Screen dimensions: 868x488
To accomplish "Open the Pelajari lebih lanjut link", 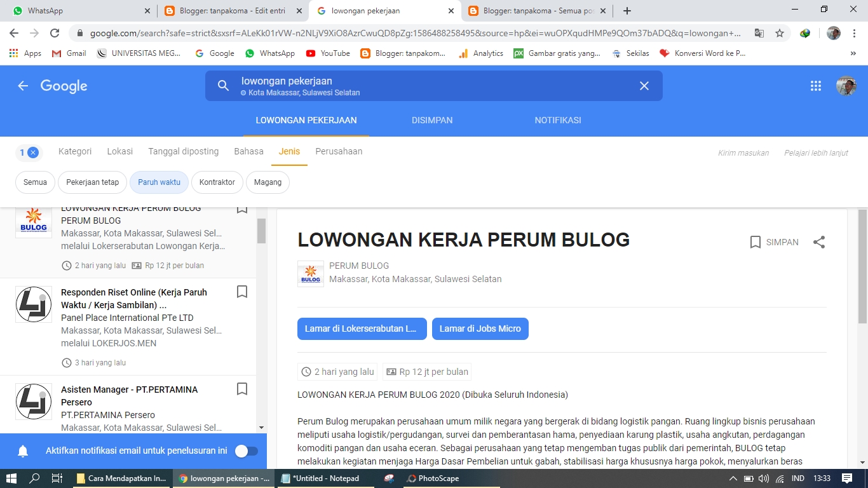I will point(815,152).
